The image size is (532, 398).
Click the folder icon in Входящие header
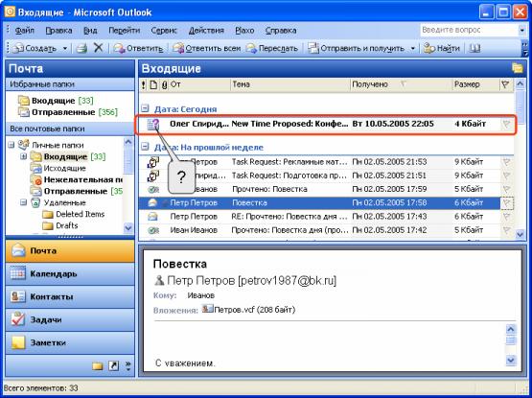[518, 68]
